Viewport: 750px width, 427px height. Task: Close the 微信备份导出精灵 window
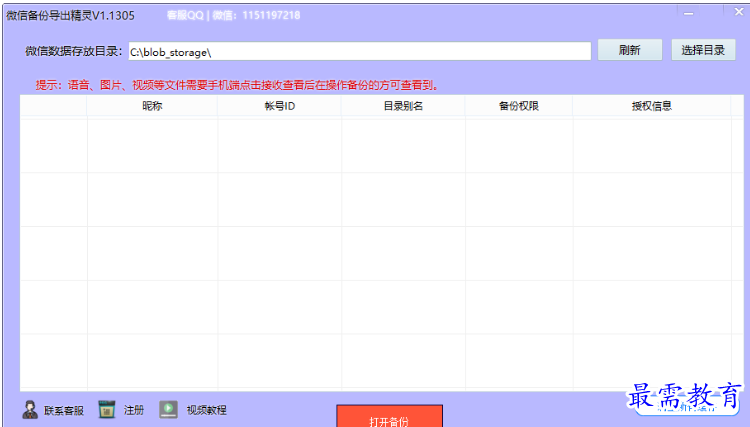[739, 12]
